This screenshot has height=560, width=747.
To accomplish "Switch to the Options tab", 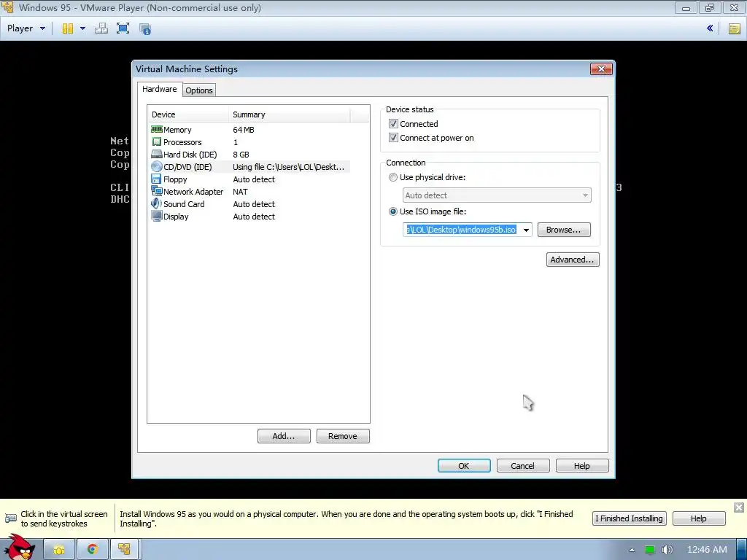I will tap(199, 90).
